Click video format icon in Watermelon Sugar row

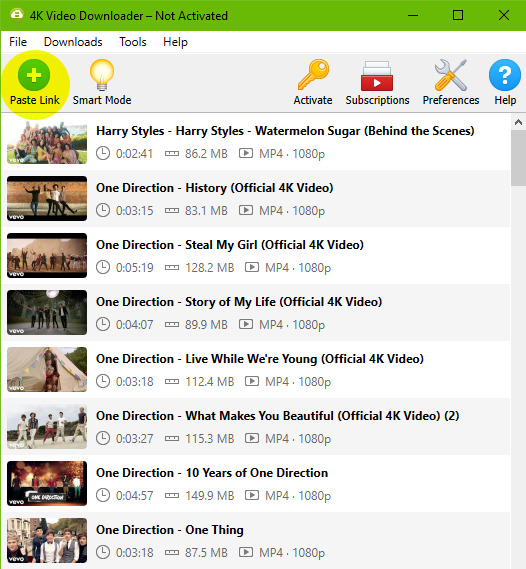246,153
